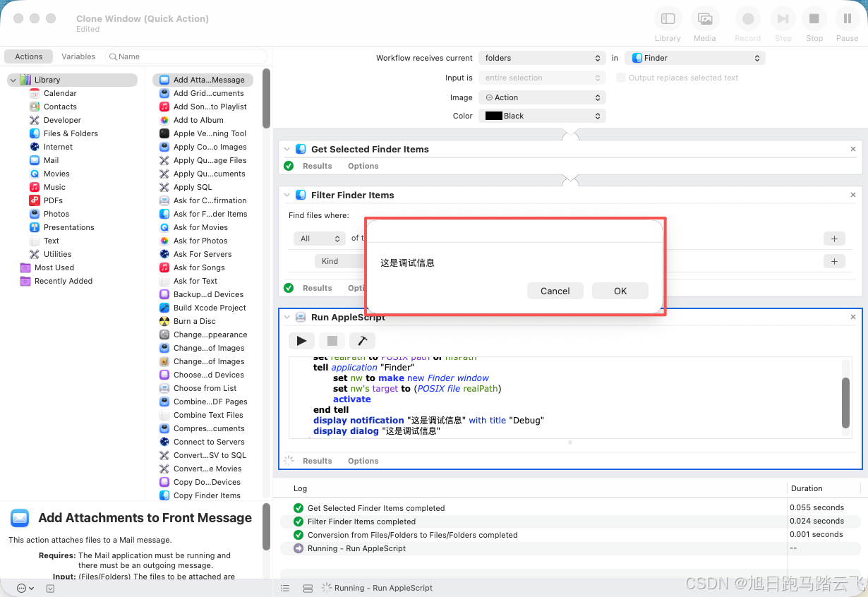The image size is (868, 597).
Task: Collapse Get Selected Finder Items action
Action: click(287, 149)
